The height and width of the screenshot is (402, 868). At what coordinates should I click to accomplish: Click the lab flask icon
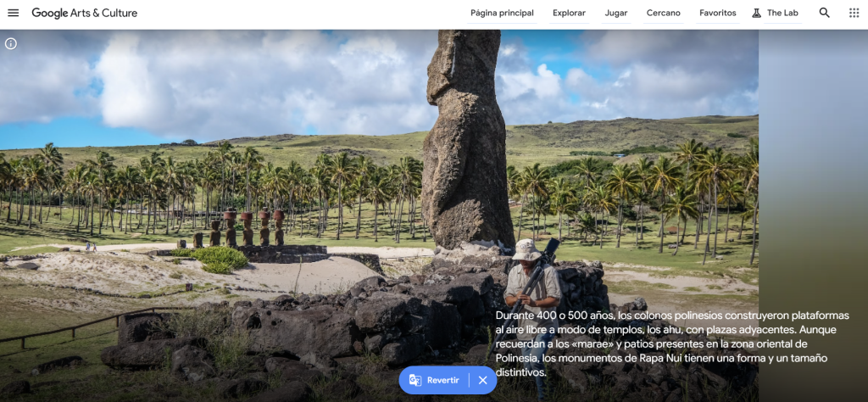coord(756,13)
